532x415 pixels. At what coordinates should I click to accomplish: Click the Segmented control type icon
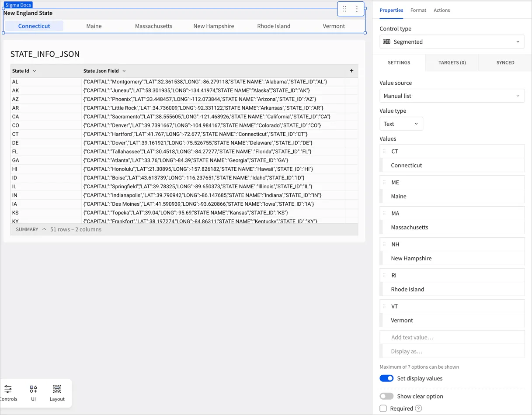tap(386, 42)
